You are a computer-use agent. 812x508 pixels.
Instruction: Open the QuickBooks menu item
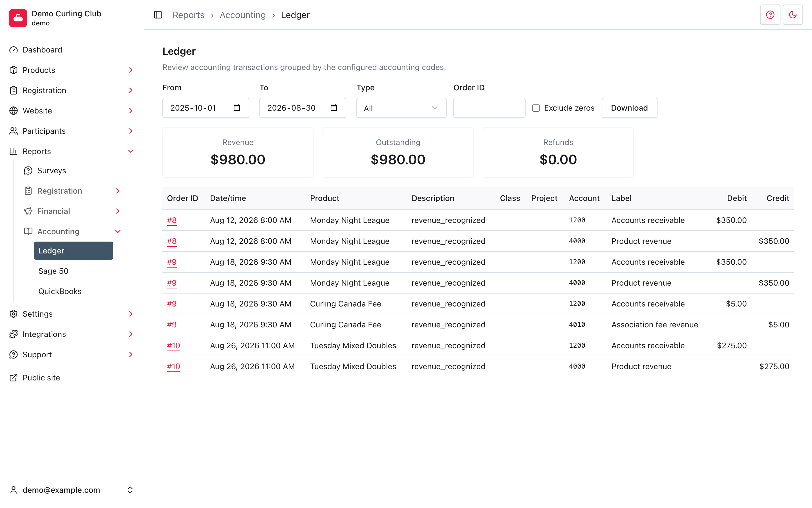[74, 291]
